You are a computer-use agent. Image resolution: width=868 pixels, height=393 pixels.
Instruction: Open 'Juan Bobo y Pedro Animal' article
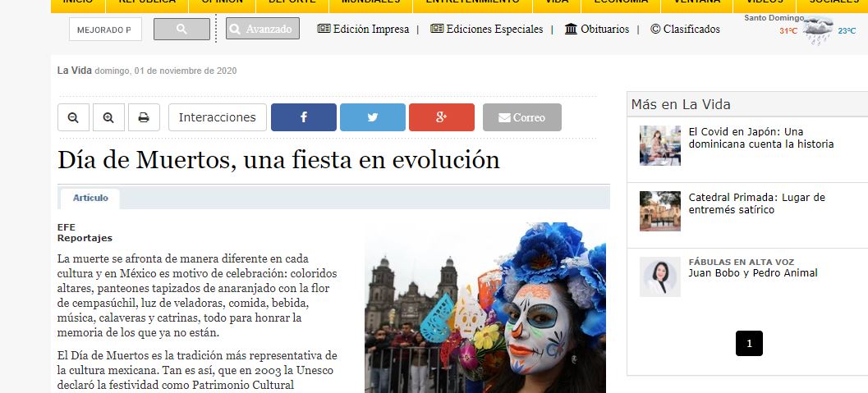click(753, 273)
